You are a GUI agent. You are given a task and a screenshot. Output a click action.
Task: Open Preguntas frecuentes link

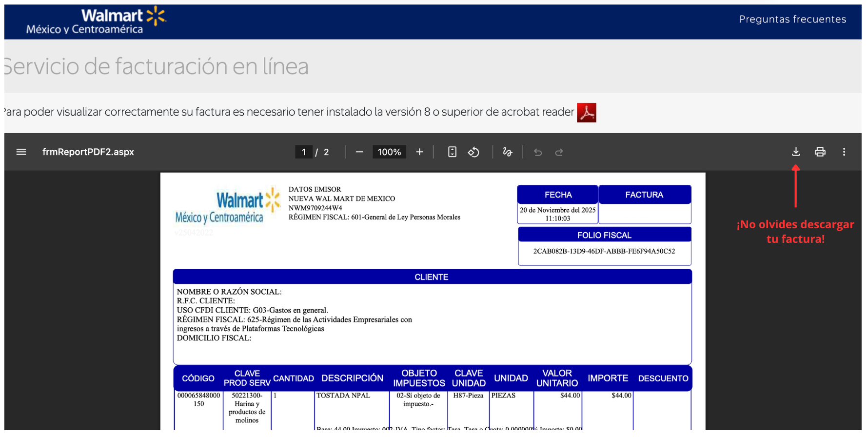792,20
